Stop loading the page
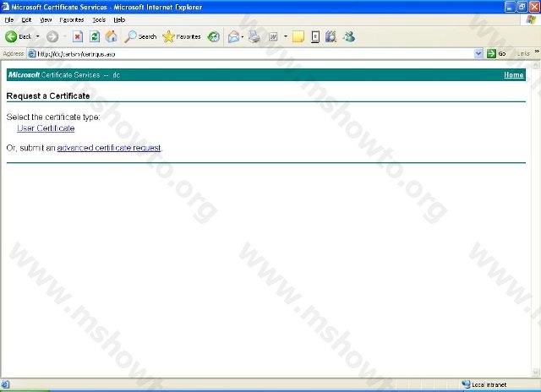 click(x=78, y=36)
